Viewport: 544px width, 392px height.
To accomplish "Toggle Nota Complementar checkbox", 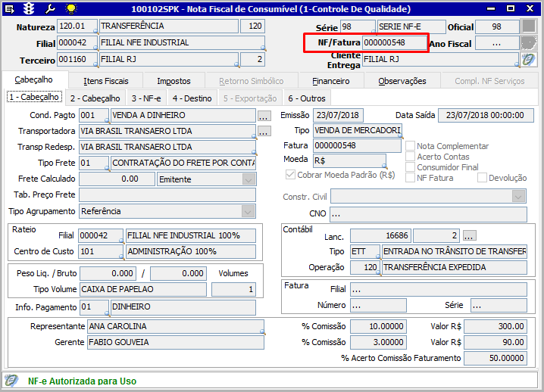I will coord(410,146).
